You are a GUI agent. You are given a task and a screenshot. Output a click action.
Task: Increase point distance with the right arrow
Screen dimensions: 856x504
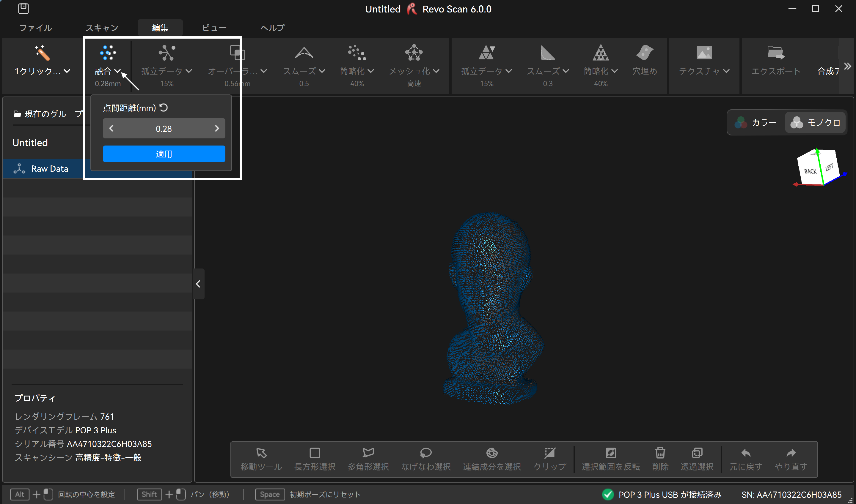tap(217, 128)
